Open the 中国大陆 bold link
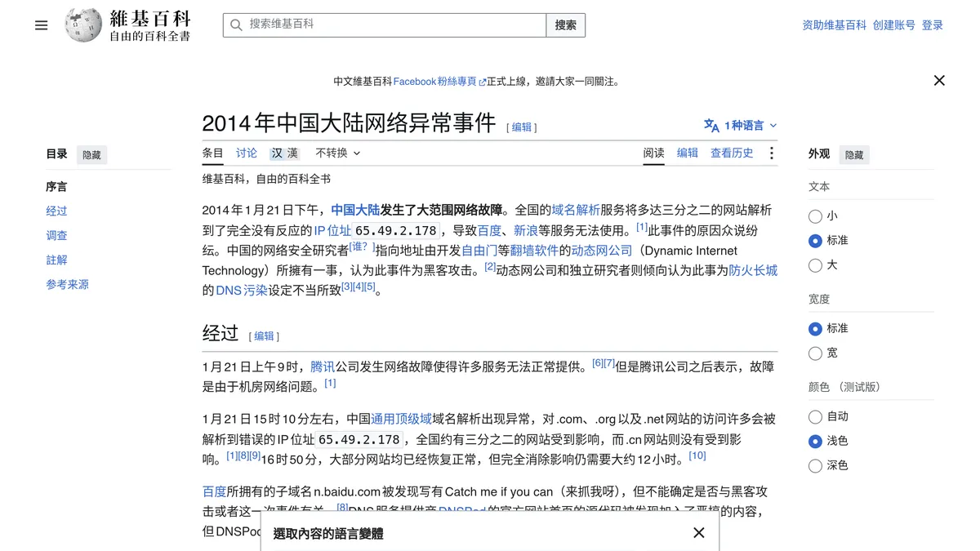 point(355,210)
